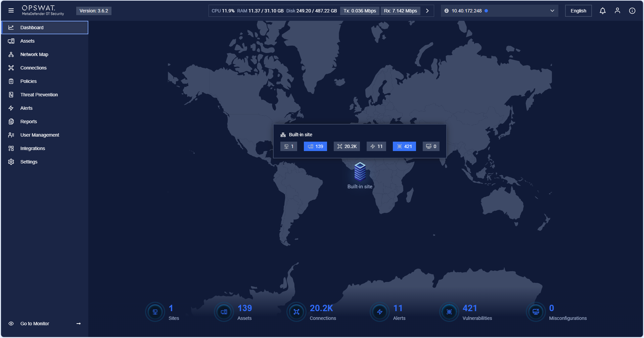Open the user profile icon
The height and width of the screenshot is (338, 644).
pos(617,11)
